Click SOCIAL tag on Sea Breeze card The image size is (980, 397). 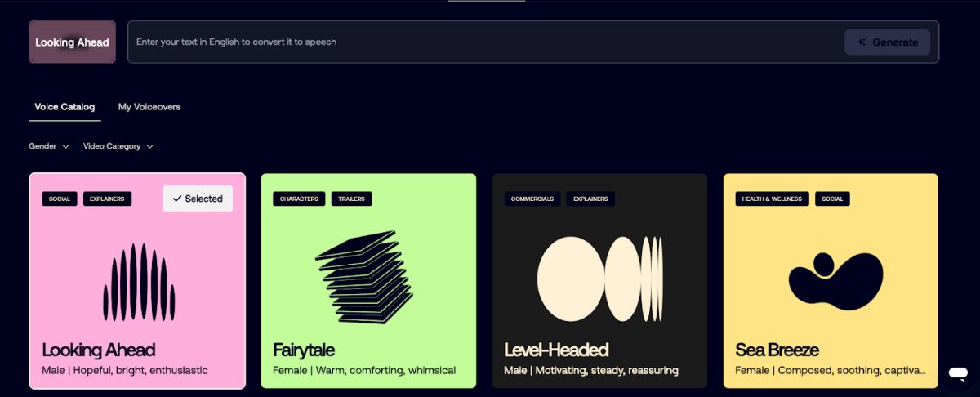point(832,198)
